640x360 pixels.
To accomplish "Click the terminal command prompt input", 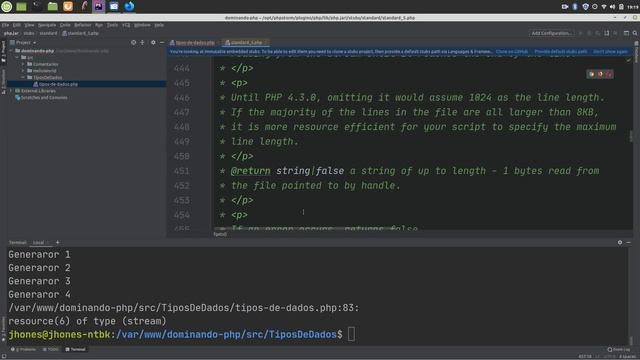I will 351,334.
